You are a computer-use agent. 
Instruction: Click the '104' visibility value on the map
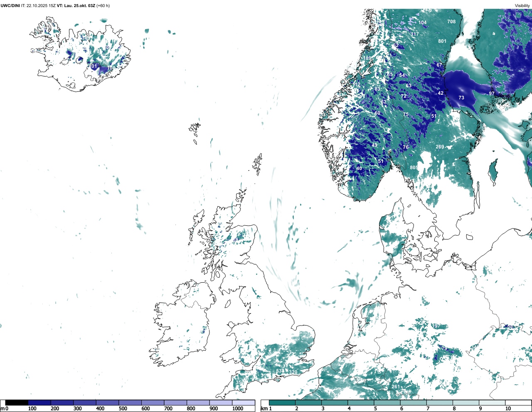422,23
